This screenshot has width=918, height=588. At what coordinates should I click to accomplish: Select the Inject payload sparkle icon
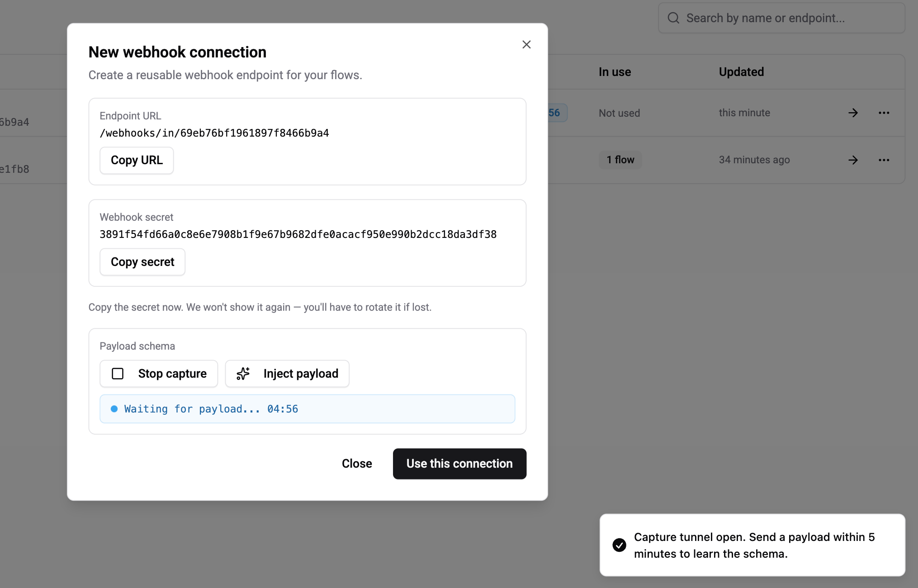point(243,374)
